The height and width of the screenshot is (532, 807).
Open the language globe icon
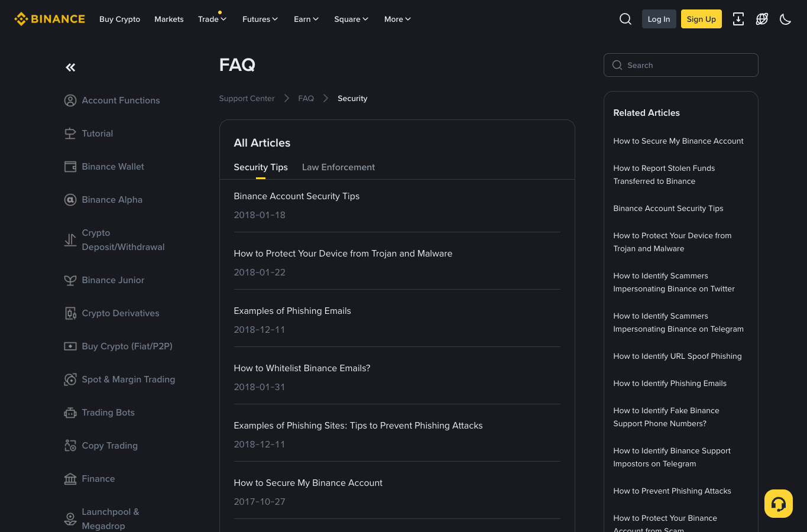point(762,19)
